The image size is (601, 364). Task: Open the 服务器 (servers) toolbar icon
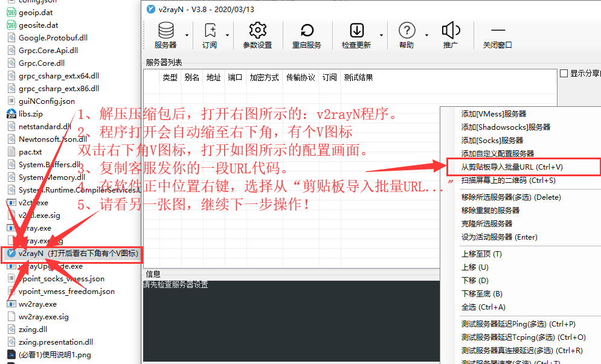(166, 30)
